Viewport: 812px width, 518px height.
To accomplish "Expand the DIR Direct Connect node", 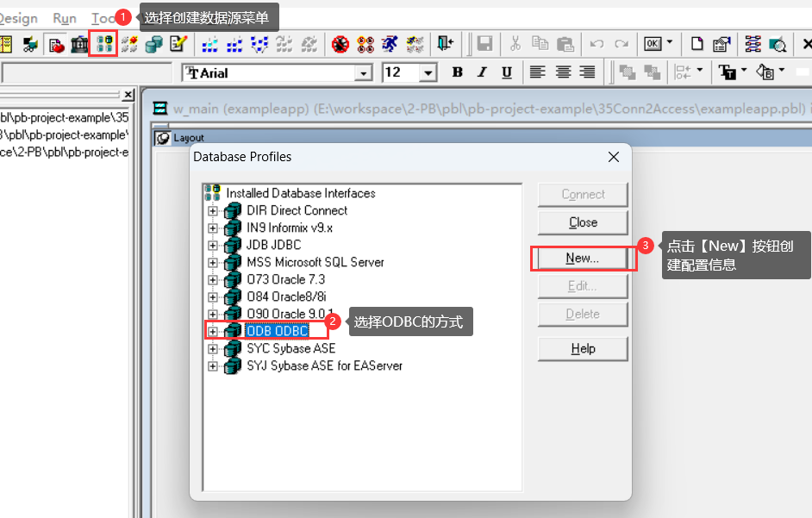I will pos(212,211).
